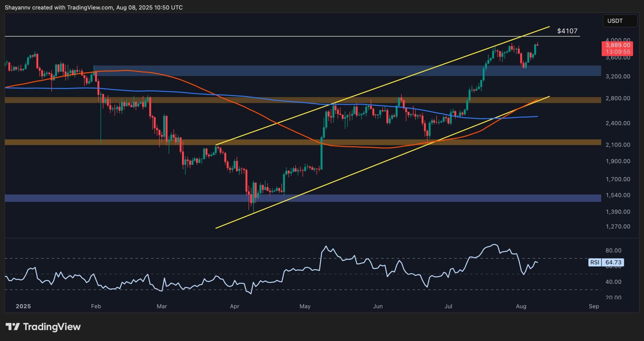Click the Sep time axis label
The width and height of the screenshot is (644, 341).
594,306
